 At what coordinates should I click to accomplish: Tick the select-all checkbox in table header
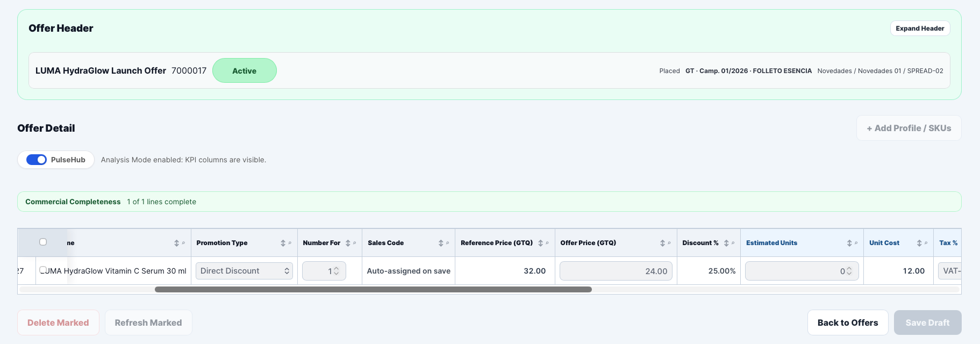point(43,242)
